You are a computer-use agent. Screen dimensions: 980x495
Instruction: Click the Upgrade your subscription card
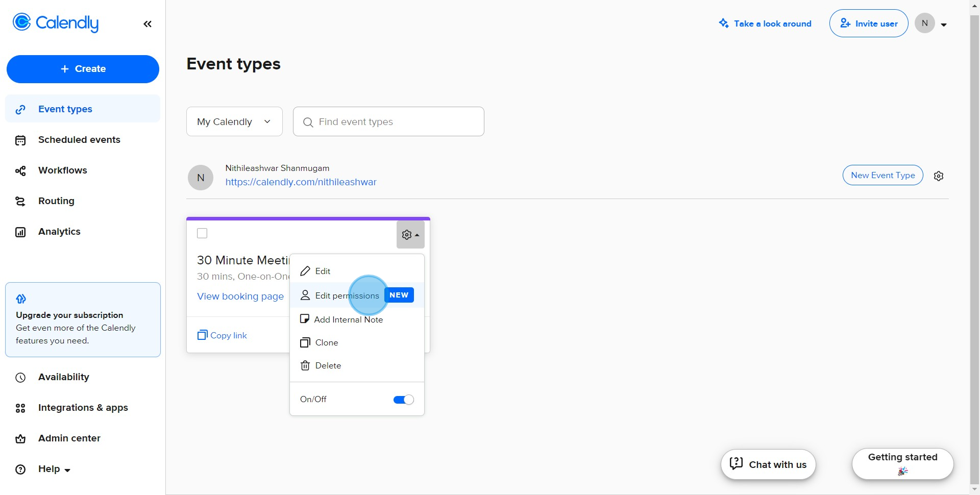coord(83,319)
